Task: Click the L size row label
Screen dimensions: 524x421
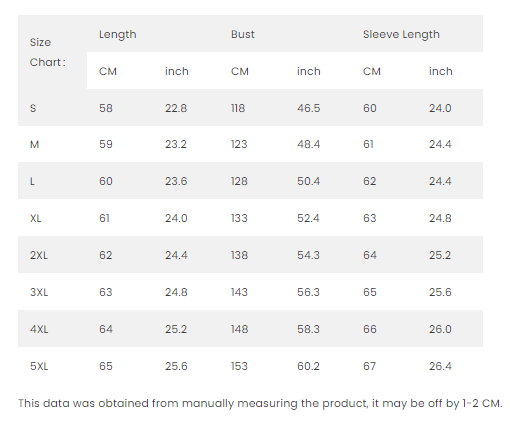Action: 32,181
